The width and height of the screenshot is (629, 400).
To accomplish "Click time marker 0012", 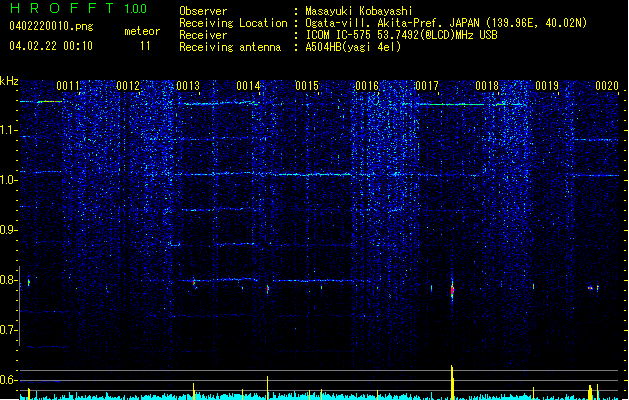I will click(128, 86).
